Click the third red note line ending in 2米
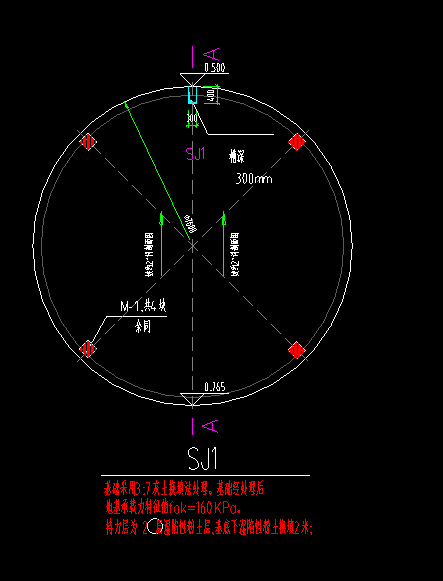The width and height of the screenshot is (443, 581). click(209, 527)
